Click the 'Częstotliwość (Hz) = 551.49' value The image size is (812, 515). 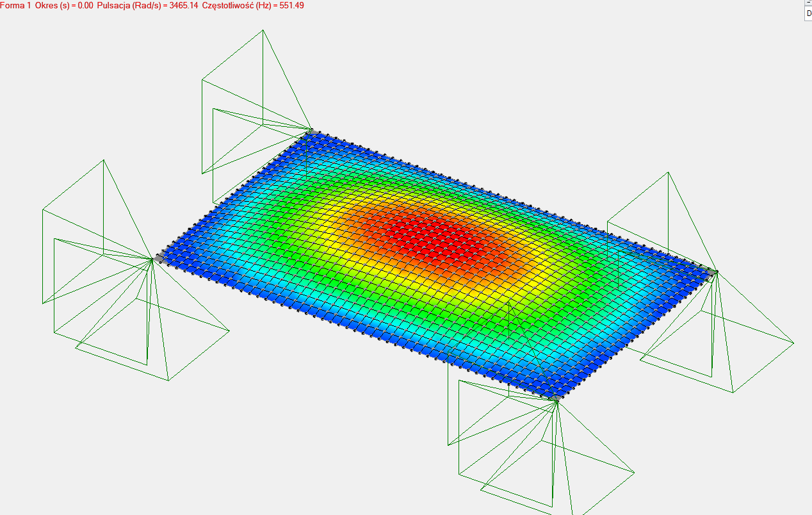[x=253, y=5]
